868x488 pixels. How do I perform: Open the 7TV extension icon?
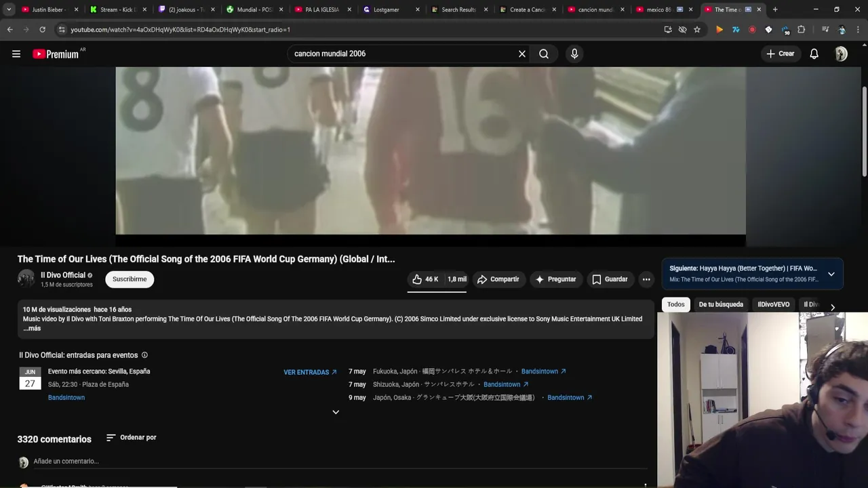736,29
